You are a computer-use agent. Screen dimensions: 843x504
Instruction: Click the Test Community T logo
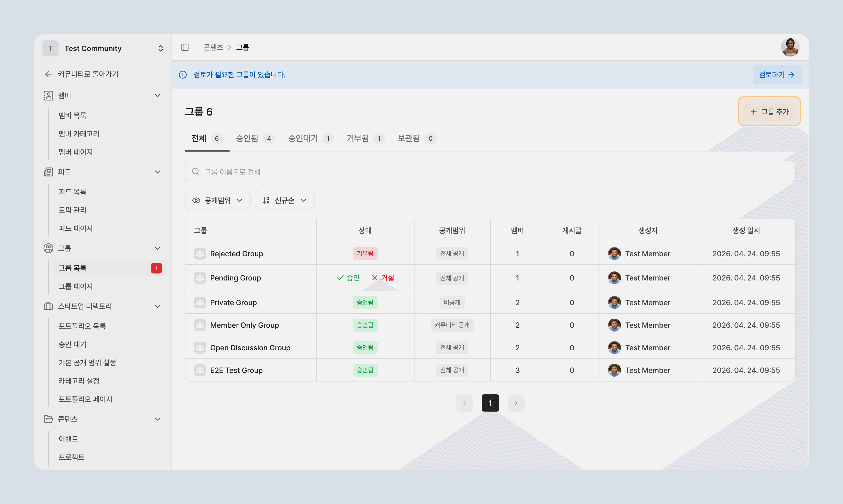coord(51,49)
